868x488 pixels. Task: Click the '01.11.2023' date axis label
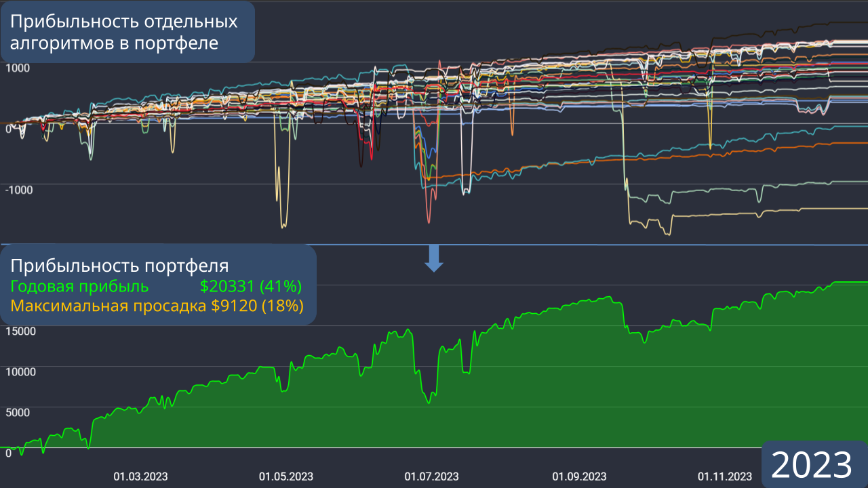[725, 476]
